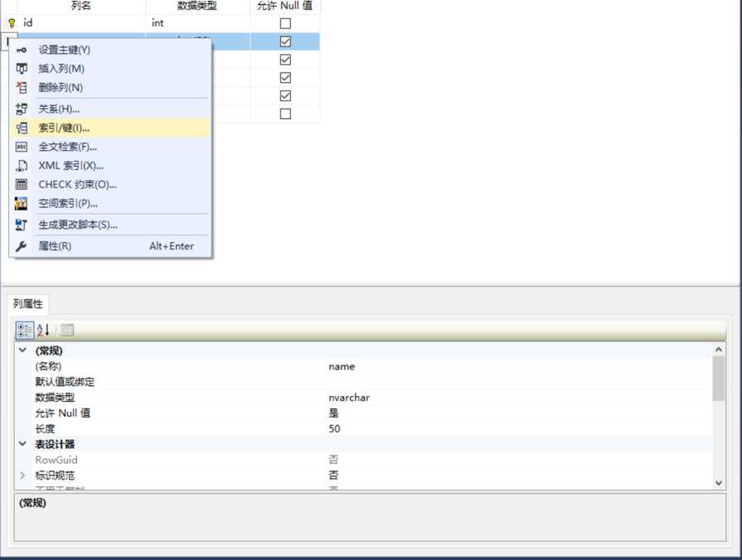The height and width of the screenshot is (560, 742).
Task: Select 删除列(N) menu entry
Action: [x=109, y=88]
